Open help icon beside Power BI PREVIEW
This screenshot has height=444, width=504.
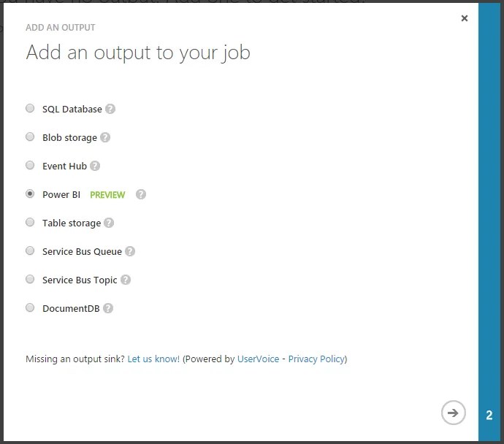pos(141,194)
